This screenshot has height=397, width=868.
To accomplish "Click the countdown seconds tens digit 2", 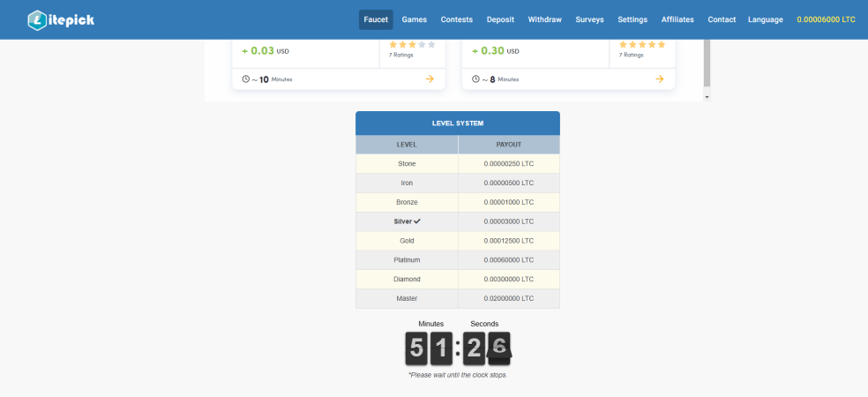I will coord(474,348).
